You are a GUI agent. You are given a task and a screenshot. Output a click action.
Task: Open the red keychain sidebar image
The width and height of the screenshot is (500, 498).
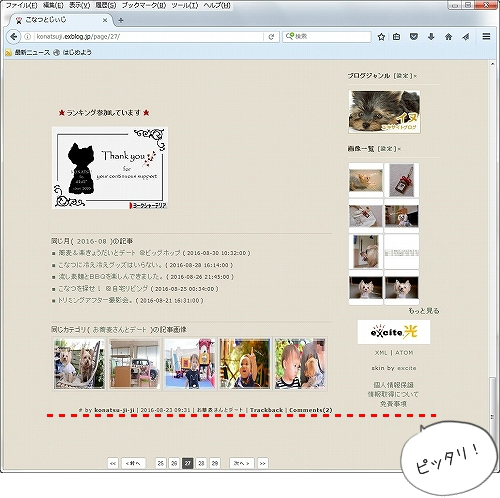(401, 180)
